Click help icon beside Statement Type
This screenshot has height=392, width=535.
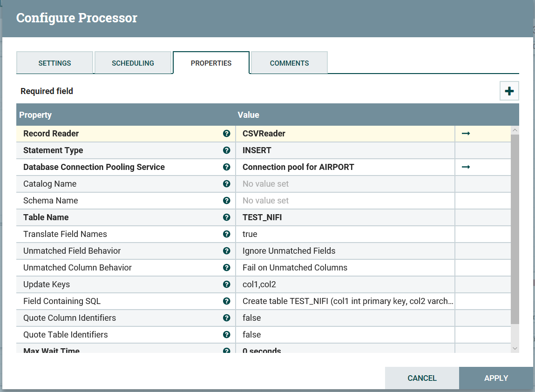[x=227, y=150]
